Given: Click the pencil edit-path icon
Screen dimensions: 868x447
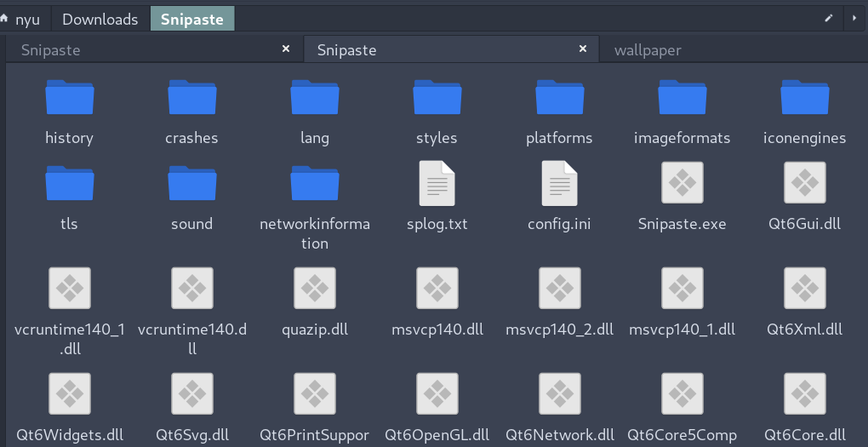Looking at the screenshot, I should click(829, 18).
